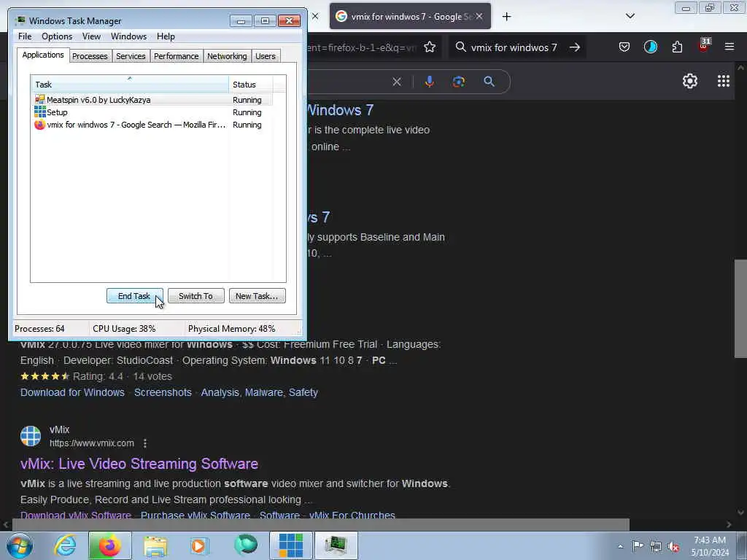Expand the list all tabs chevron
The image size is (747, 560).
pos(630,16)
